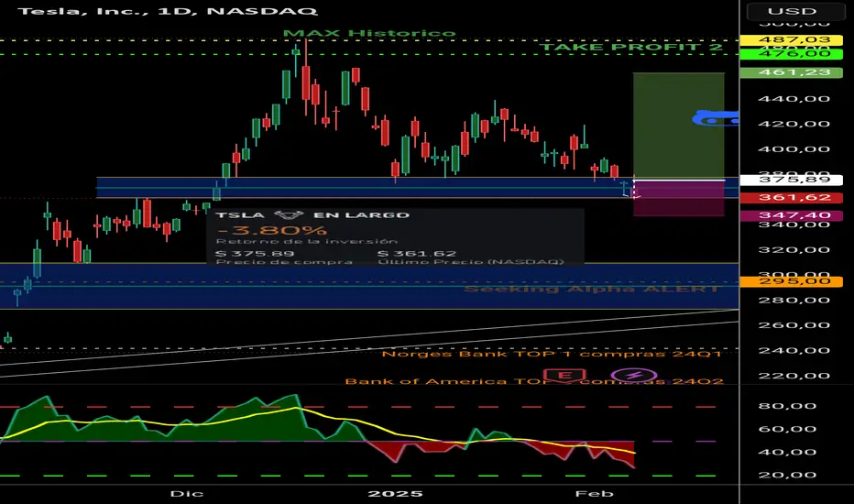The image size is (854, 504).
Task: Click the purple lightning bolt event icon
Action: click(x=633, y=375)
